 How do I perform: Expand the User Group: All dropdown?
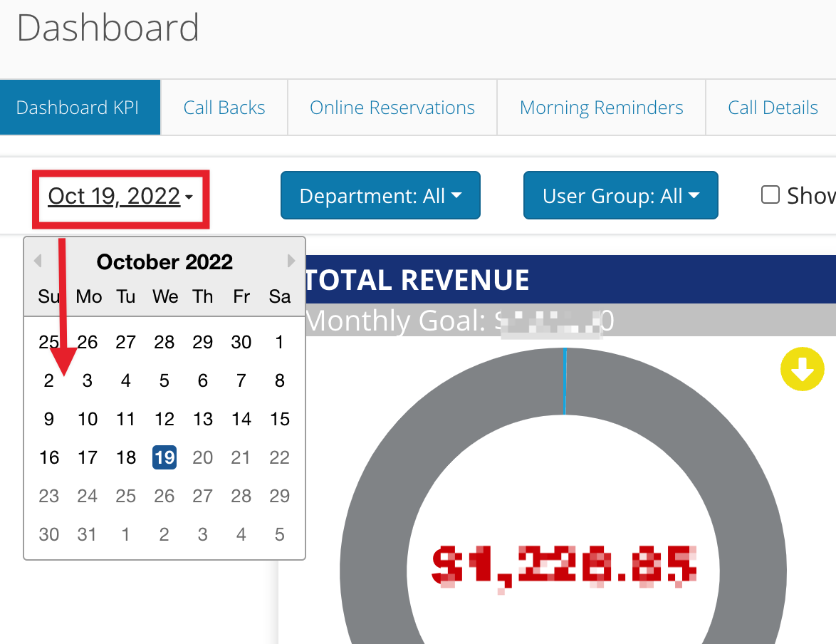621,195
